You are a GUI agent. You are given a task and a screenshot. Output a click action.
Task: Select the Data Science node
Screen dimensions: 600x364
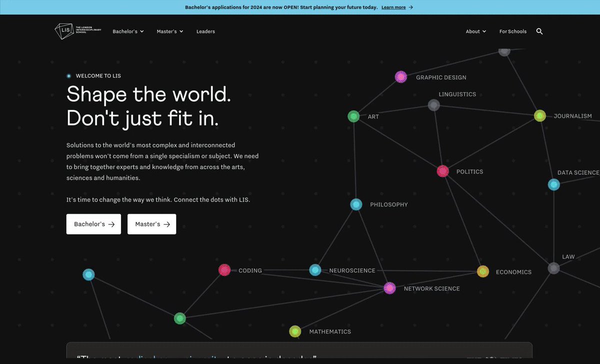[x=553, y=185]
